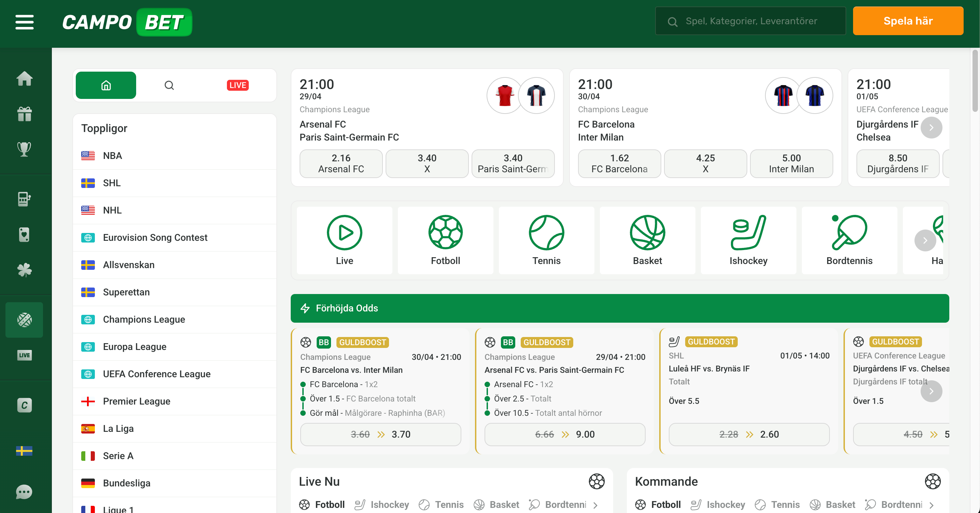Select Ishockey tab under Live Nu
980x513 pixels.
381,504
